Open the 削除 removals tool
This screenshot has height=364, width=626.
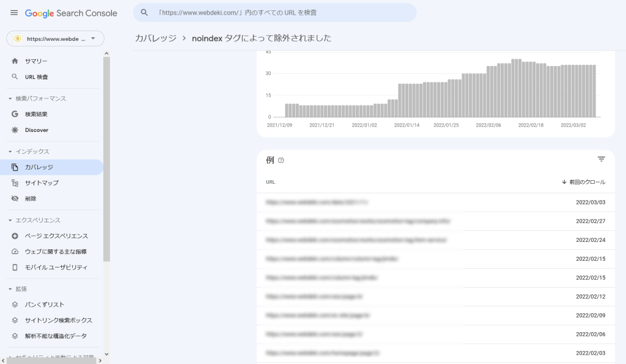tap(31, 198)
